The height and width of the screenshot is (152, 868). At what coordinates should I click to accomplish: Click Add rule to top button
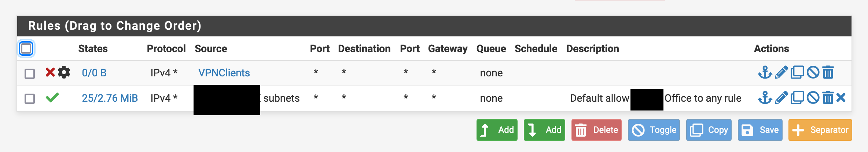pyautogui.click(x=497, y=130)
